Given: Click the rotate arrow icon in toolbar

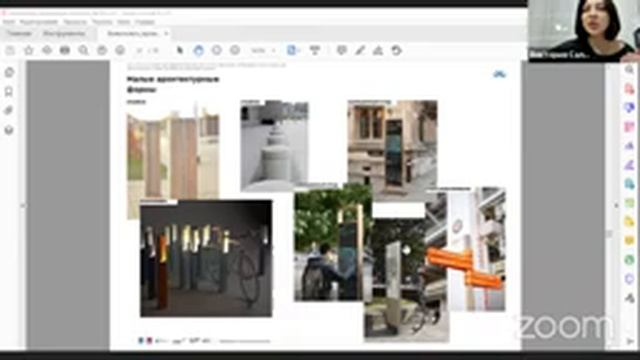Looking at the screenshot, I should 396,51.
